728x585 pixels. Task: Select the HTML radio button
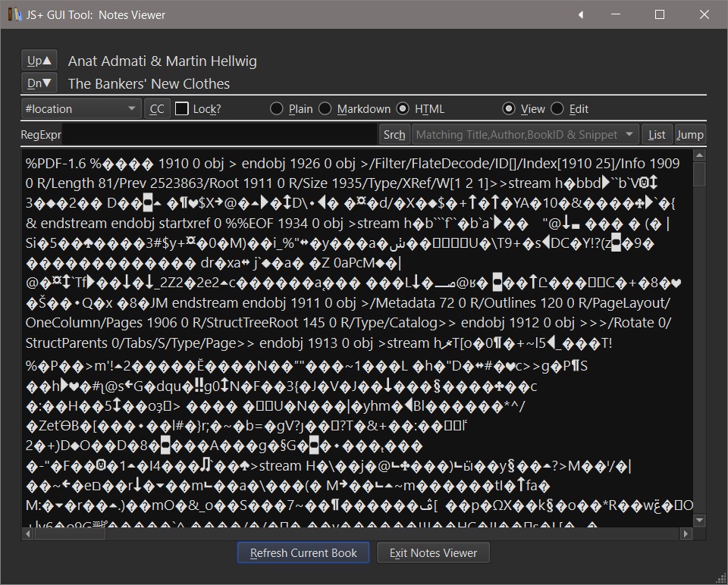pos(403,109)
